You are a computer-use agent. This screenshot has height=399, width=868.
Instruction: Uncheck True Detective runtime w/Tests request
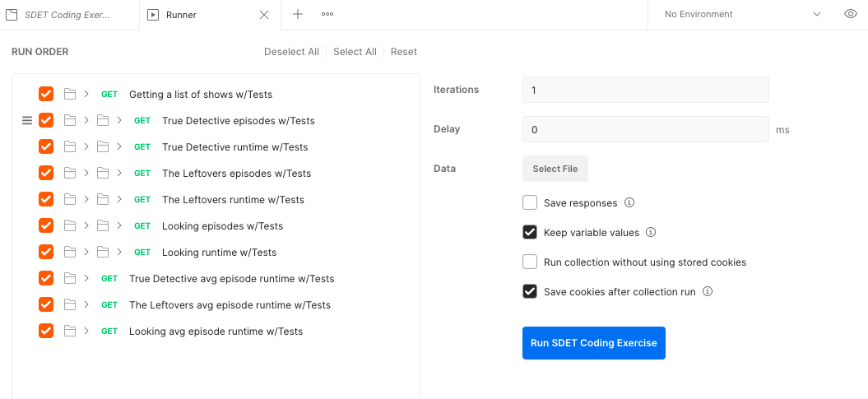(46, 146)
